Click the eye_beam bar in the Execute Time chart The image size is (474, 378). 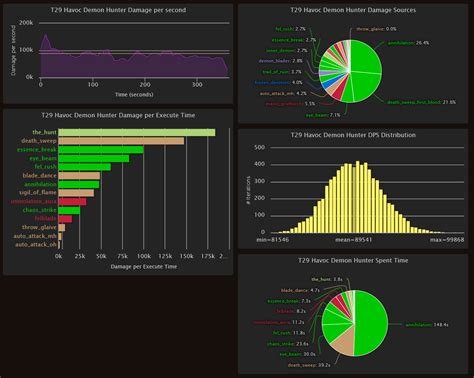pyautogui.click(x=94, y=158)
